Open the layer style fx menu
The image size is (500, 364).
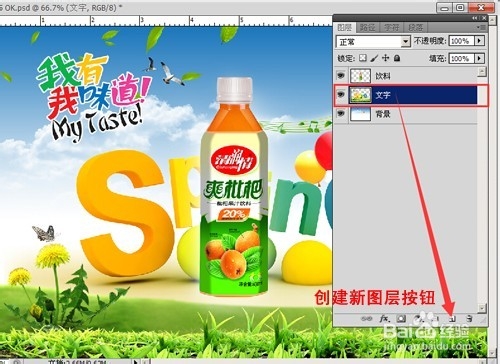(x=384, y=319)
